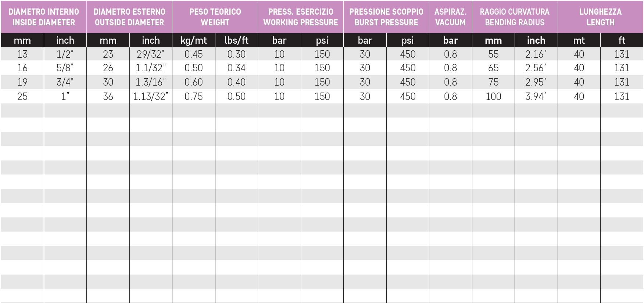644x303 pixels.
Task: Select the Aspiraz. Vacuum header
Action: coord(451,17)
